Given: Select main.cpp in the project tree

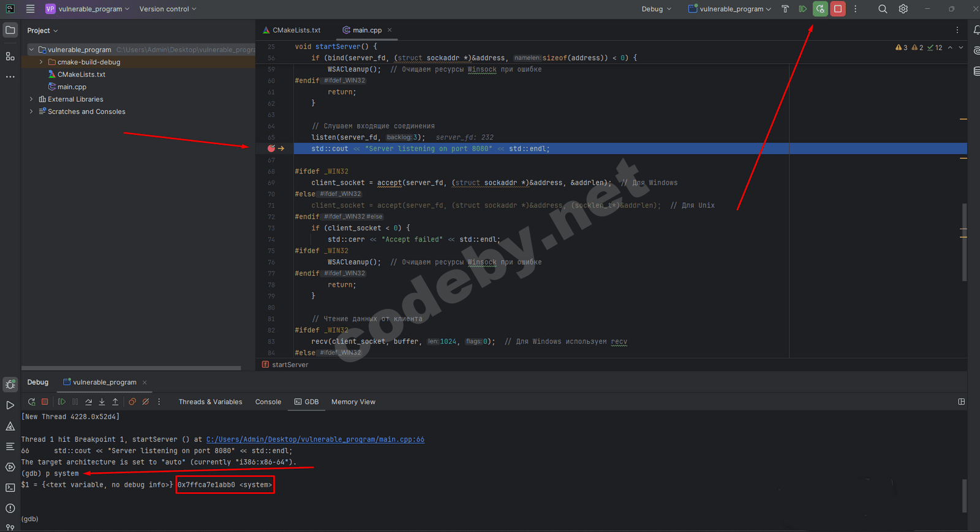Looking at the screenshot, I should click(x=72, y=87).
